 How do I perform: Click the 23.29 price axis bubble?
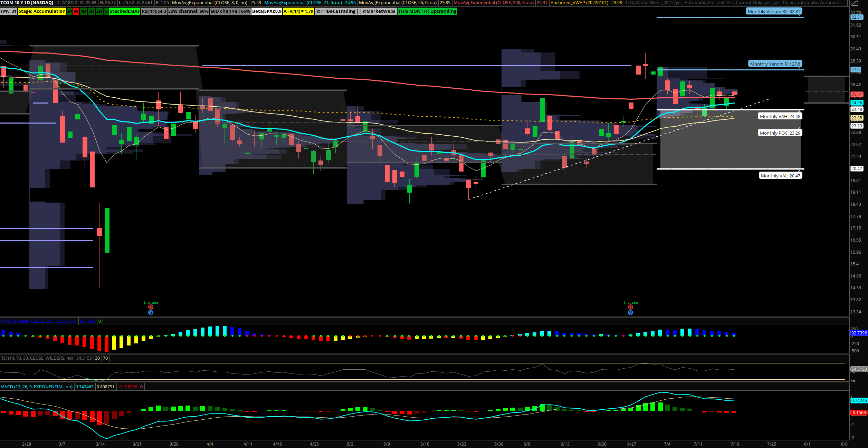pyautogui.click(x=857, y=126)
